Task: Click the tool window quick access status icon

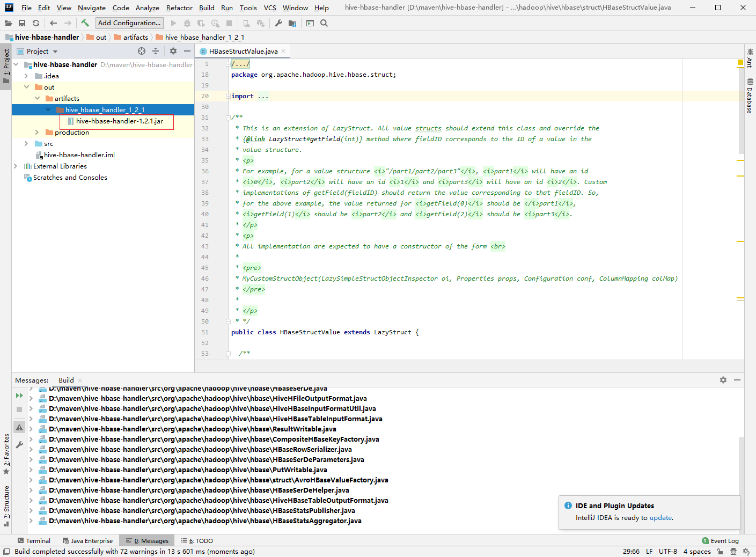Action: [6, 552]
